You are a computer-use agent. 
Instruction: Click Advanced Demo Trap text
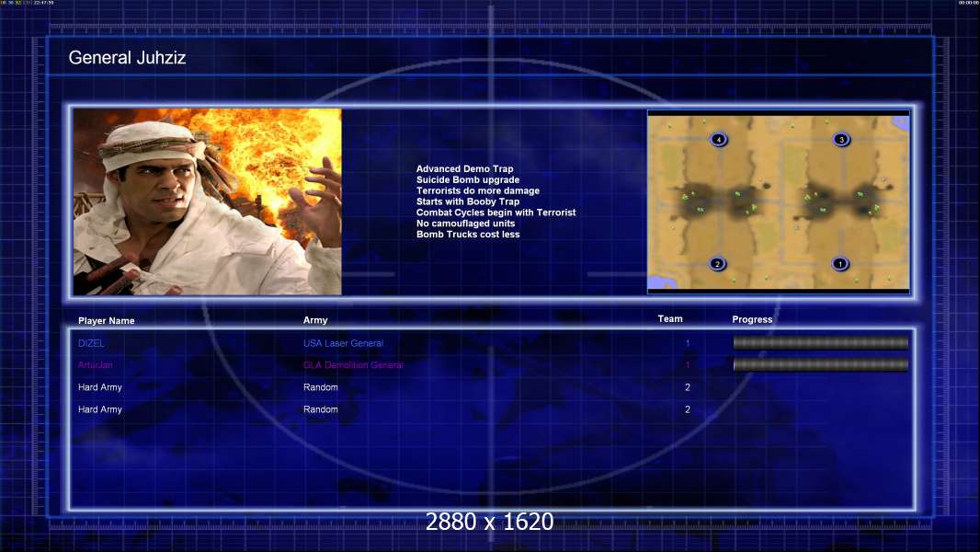[464, 168]
